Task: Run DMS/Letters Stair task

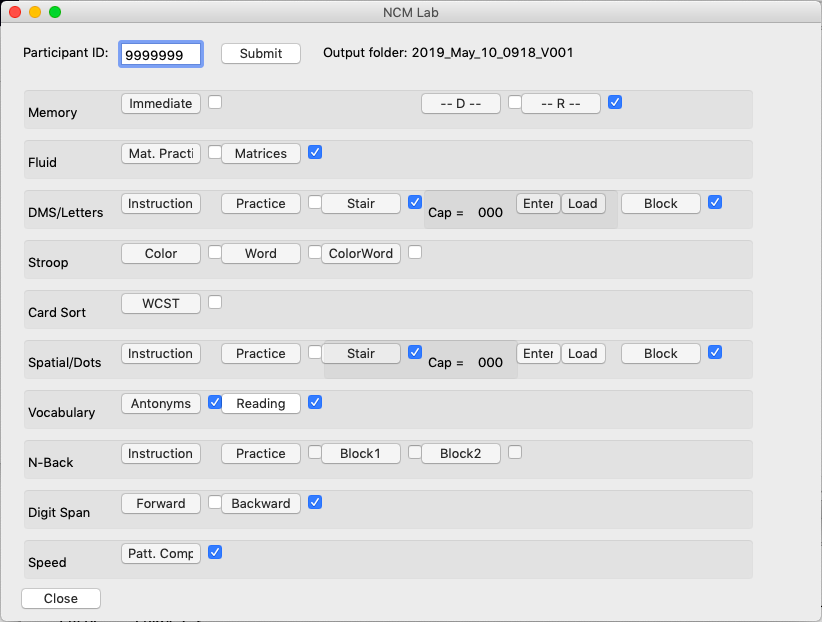Action: (361, 203)
